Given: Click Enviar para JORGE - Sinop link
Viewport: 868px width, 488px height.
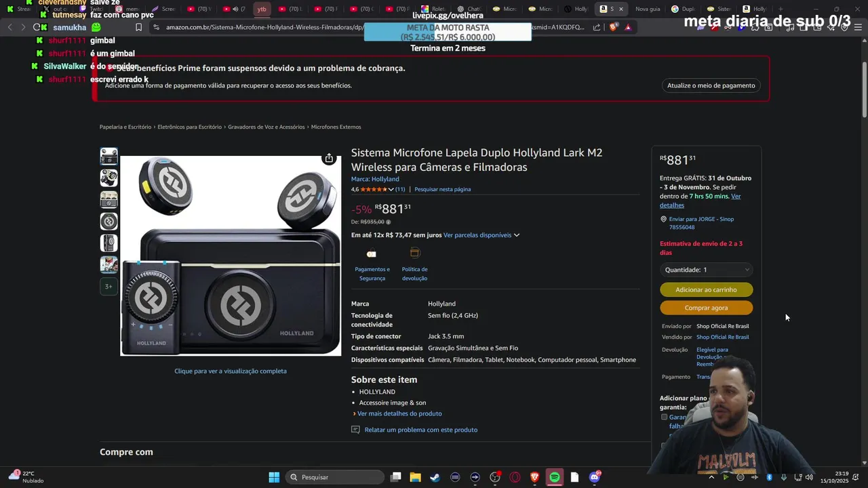Looking at the screenshot, I should click(701, 223).
